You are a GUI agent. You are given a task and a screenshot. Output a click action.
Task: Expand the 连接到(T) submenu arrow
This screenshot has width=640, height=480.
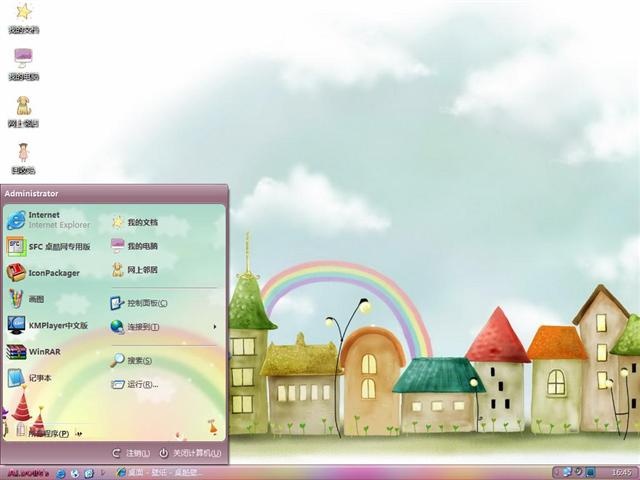coord(214,327)
